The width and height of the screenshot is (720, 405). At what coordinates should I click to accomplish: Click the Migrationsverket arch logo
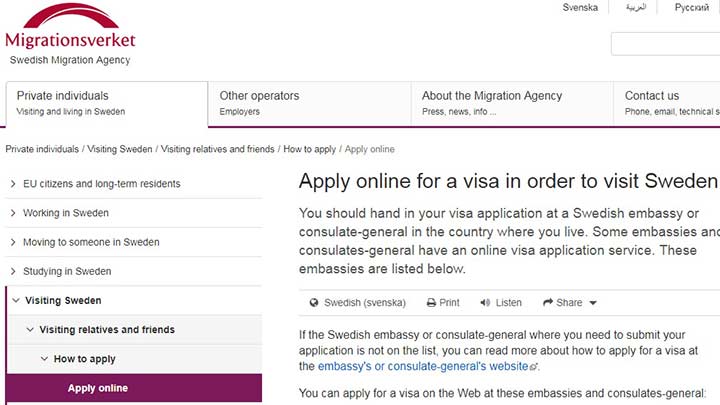[x=70, y=16]
